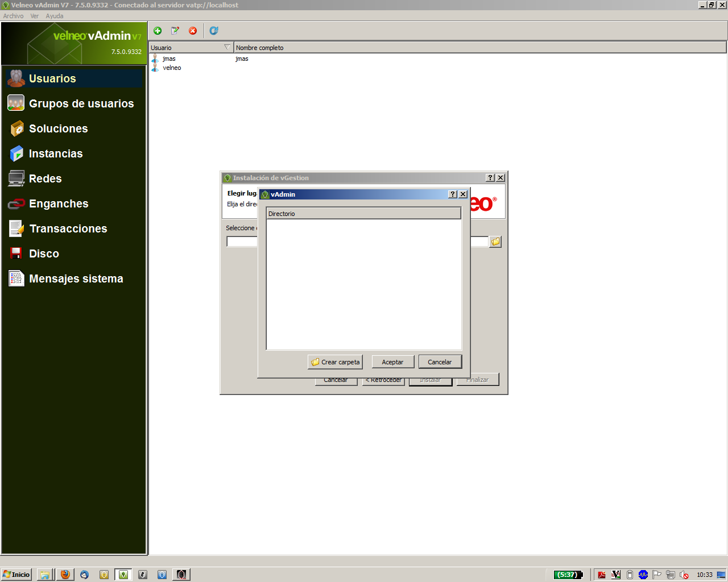Image resolution: width=728 pixels, height=582 pixels.
Task: Click the help button in Instalación de vGestion
Action: (x=490, y=178)
